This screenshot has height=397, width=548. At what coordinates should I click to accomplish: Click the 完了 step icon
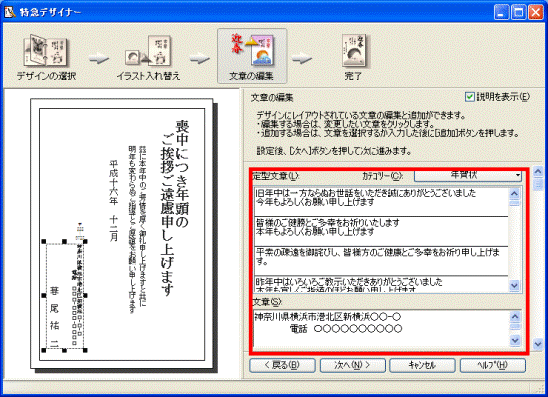click(x=354, y=51)
